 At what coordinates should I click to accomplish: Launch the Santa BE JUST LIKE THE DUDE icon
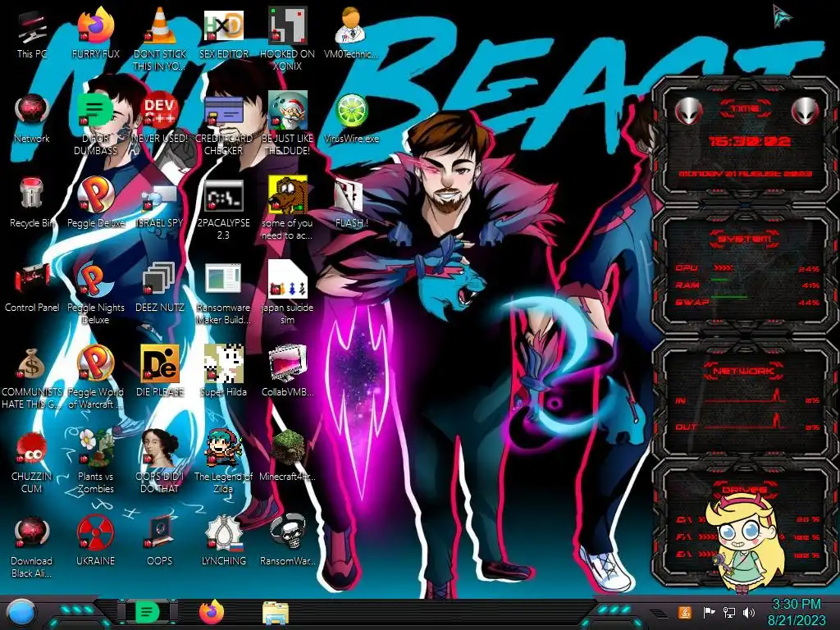click(x=288, y=123)
